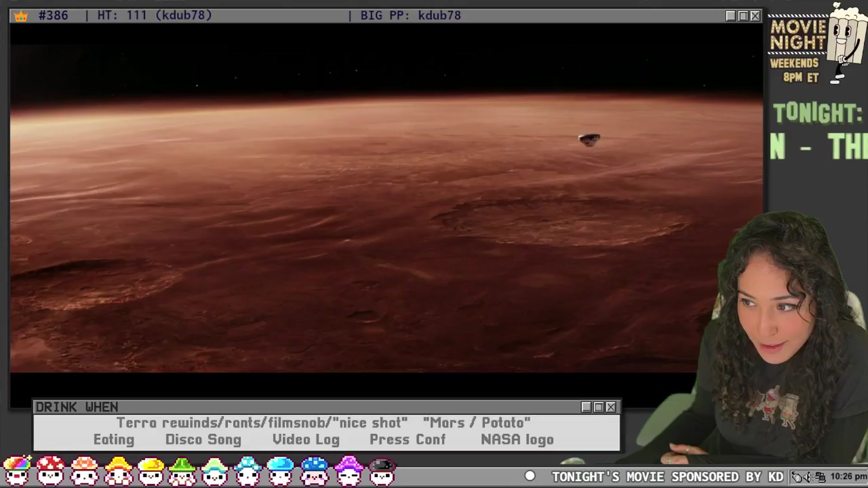The height and width of the screenshot is (488, 868).
Task: Click the #386 counter text
Action: [x=53, y=15]
